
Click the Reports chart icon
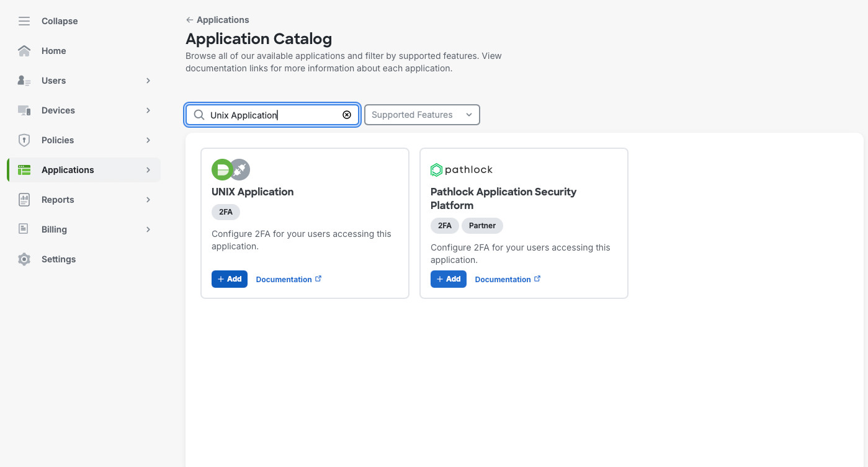[x=24, y=200]
